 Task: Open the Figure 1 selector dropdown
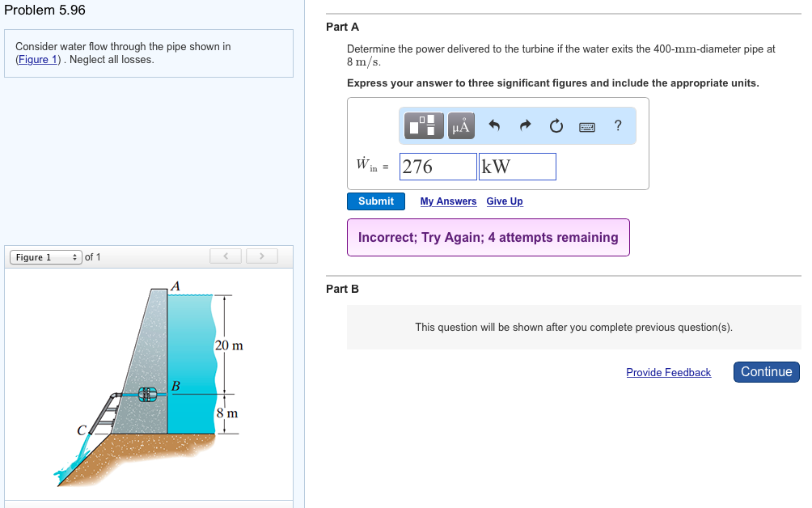pyautogui.click(x=43, y=256)
